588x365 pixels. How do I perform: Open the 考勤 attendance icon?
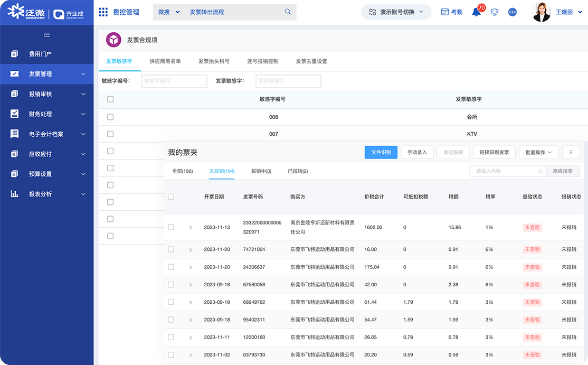click(x=451, y=12)
